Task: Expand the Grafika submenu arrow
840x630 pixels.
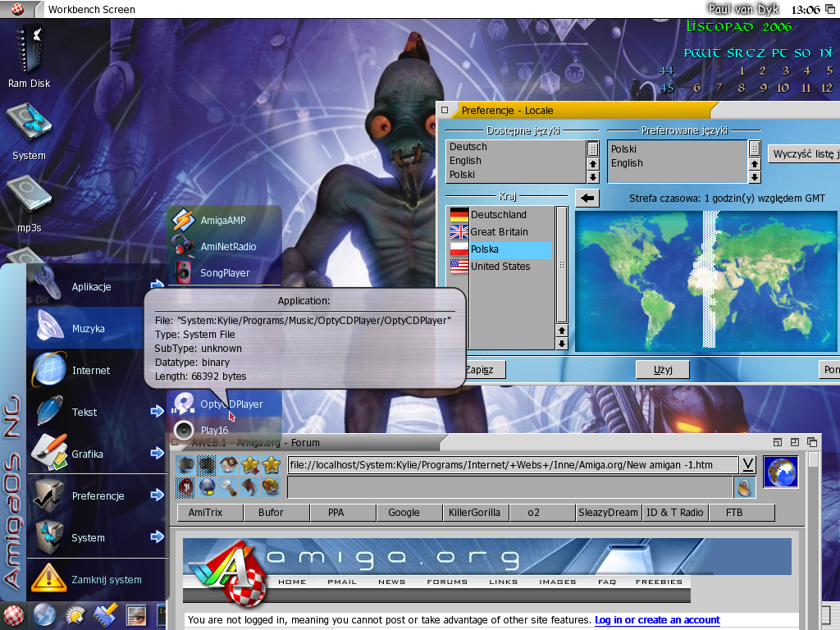Action: [x=157, y=453]
